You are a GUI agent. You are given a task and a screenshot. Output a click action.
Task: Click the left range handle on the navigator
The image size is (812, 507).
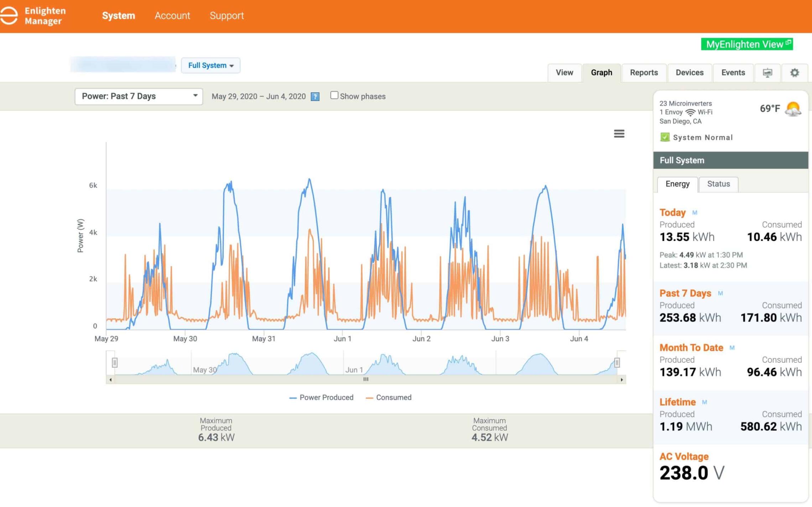pos(114,362)
